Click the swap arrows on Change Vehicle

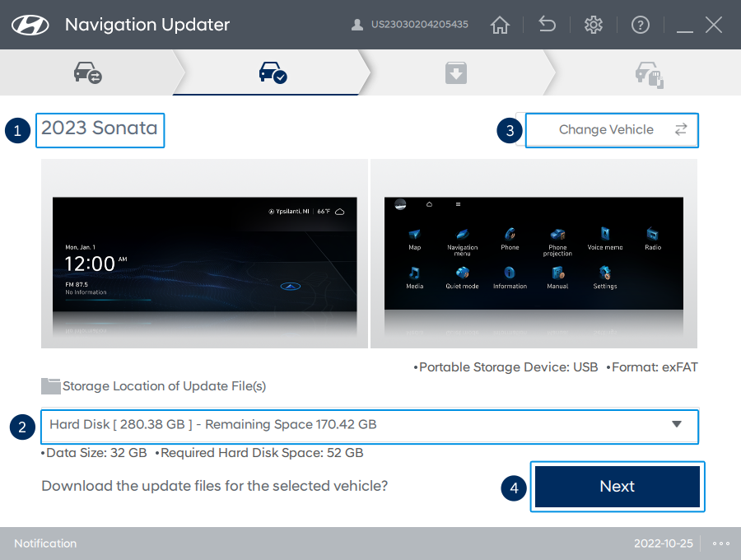(x=681, y=129)
